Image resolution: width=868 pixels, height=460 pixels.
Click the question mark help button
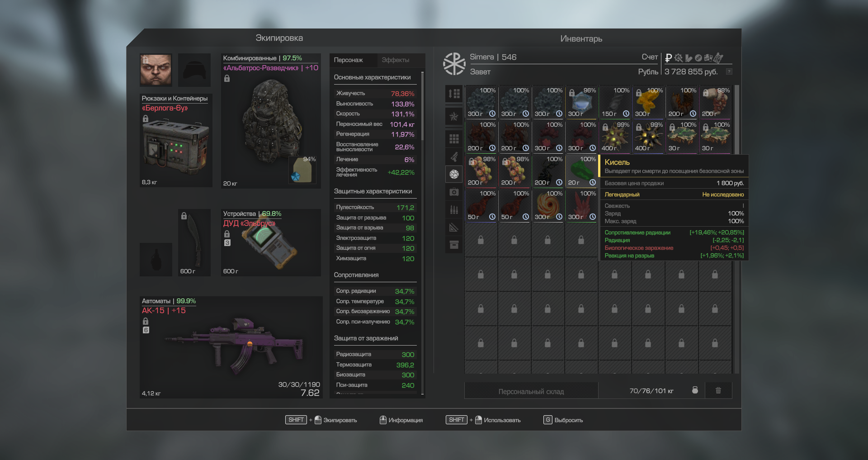[x=729, y=71]
